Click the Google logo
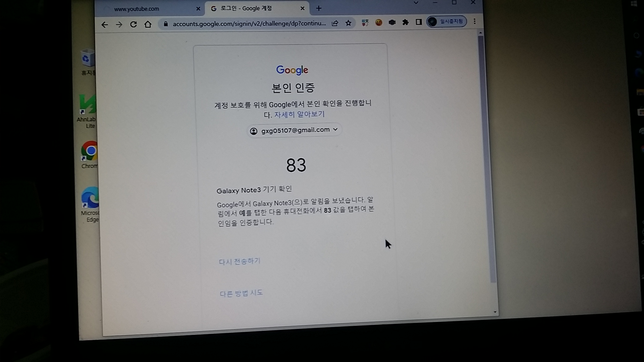 pos(292,70)
